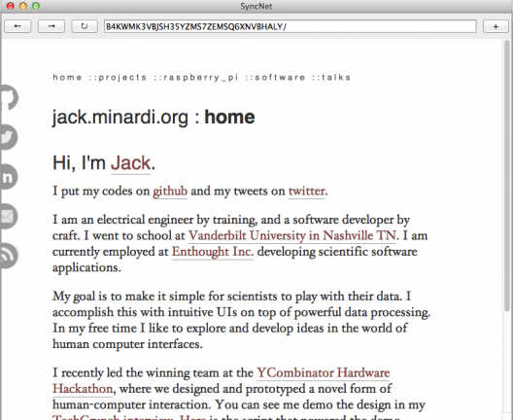Image resolution: width=513 pixels, height=420 pixels.
Task: Follow the github text link
Action: (170, 192)
